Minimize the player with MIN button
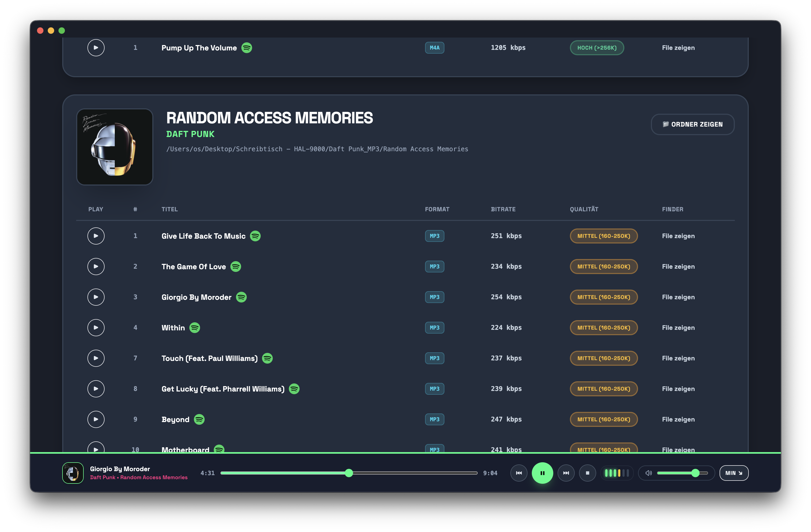The image size is (811, 532). coord(734,473)
